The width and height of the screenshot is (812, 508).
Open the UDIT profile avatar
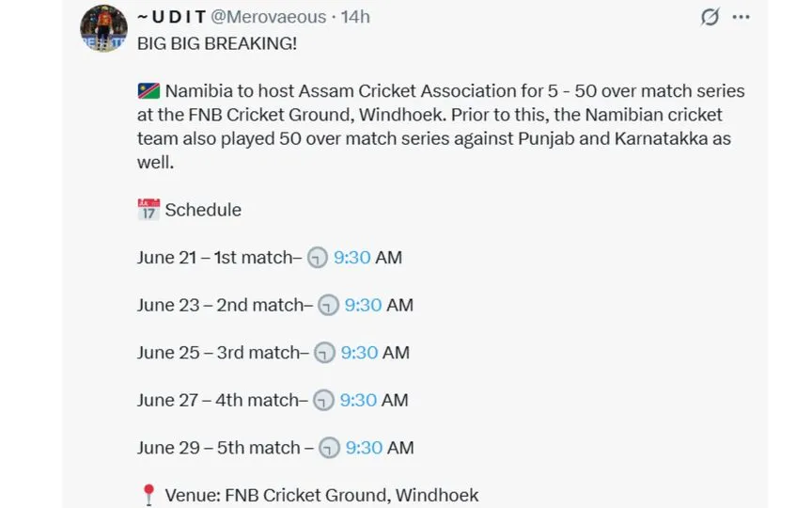pos(103,28)
